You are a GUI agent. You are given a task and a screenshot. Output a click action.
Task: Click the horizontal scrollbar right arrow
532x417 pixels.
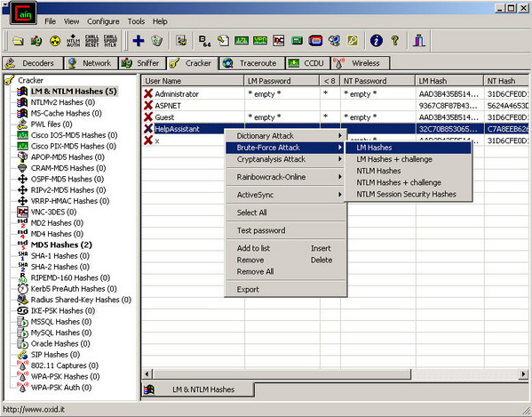point(523,374)
